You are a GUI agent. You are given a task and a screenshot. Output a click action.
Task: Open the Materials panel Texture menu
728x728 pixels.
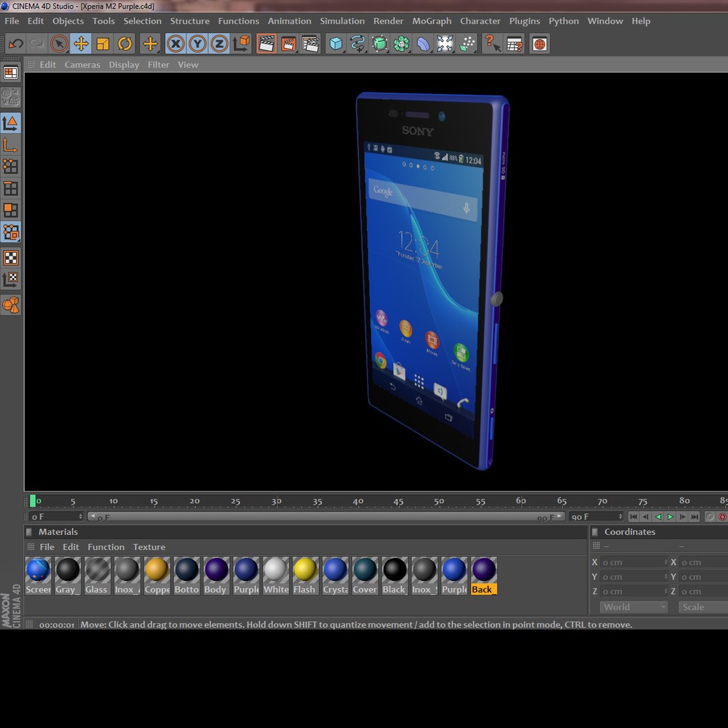point(149,547)
